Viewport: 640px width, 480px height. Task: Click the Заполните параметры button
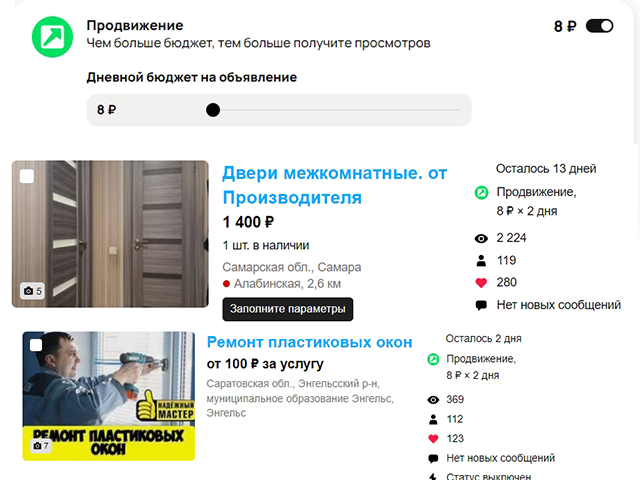[288, 309]
